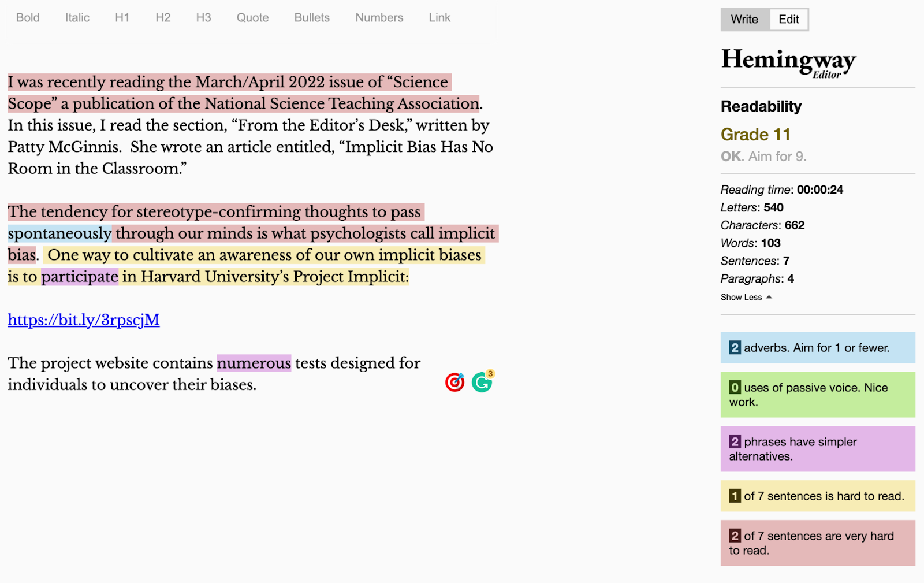
Task: Click the yellow hard to read card
Action: tap(818, 496)
